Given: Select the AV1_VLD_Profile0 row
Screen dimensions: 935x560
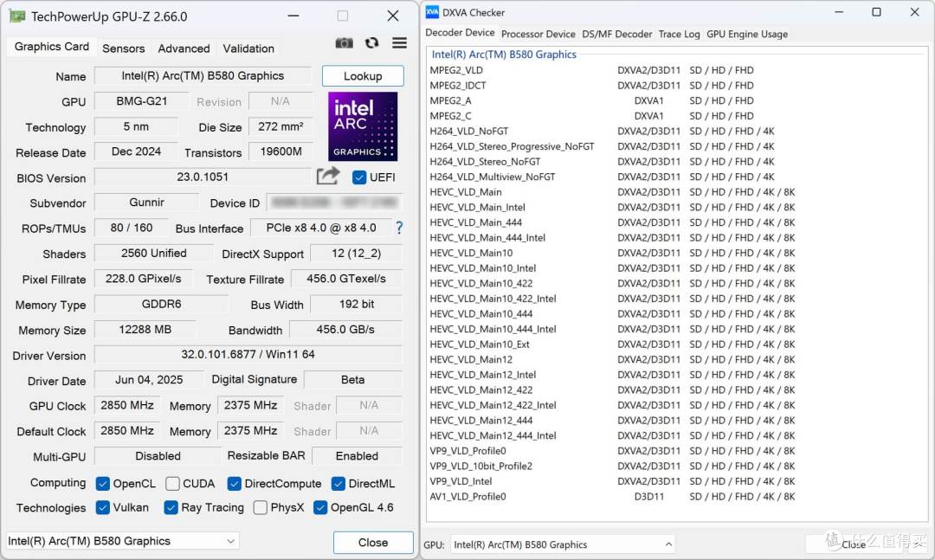Looking at the screenshot, I should coord(612,496).
